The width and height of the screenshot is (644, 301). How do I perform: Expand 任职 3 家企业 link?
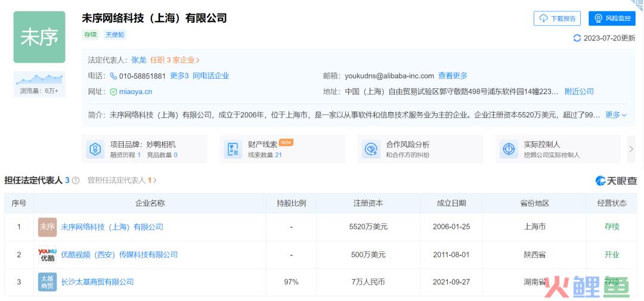click(x=175, y=60)
